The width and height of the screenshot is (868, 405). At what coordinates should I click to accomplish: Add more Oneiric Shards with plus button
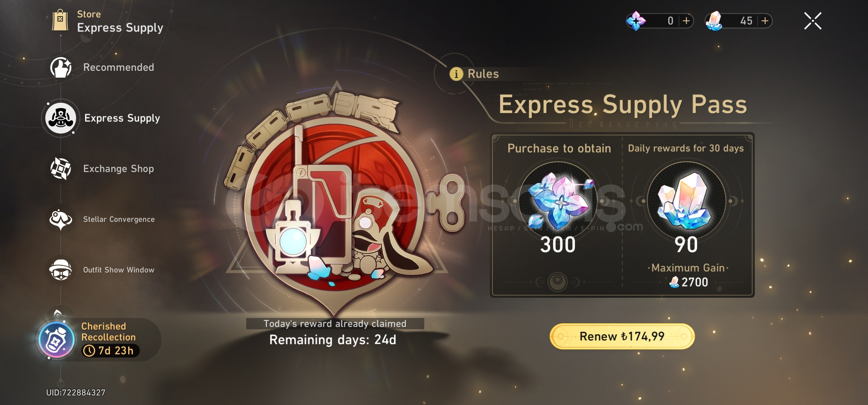686,21
